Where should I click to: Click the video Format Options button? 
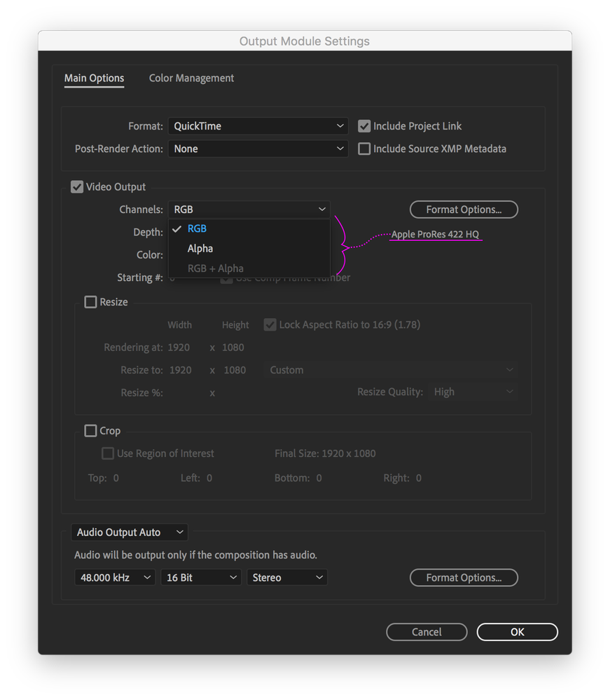pos(464,209)
